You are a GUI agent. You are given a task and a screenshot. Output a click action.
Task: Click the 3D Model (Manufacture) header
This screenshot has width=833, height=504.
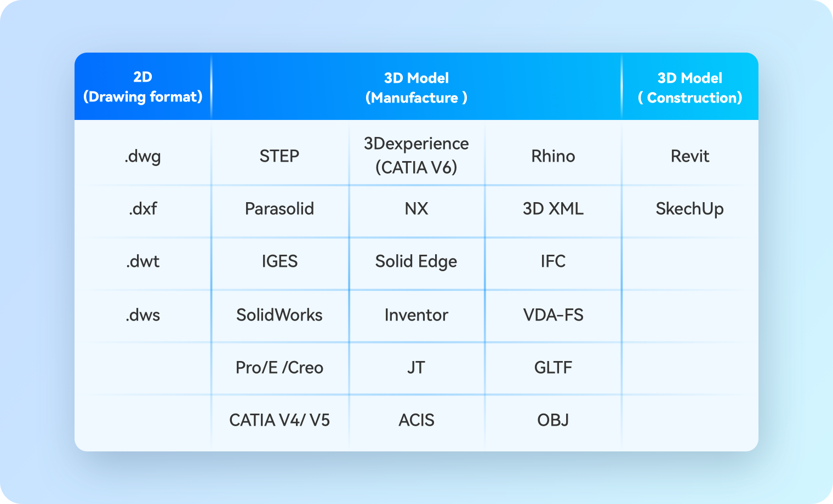416,88
